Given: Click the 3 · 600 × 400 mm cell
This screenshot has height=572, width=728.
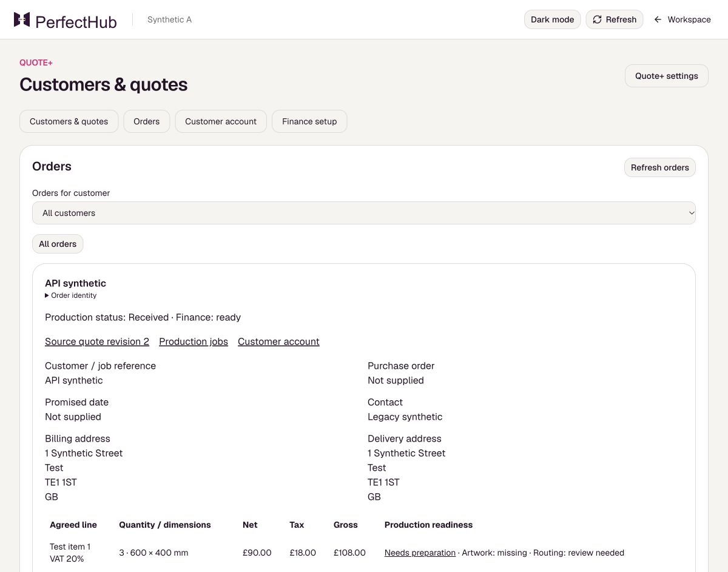Looking at the screenshot, I should [153, 553].
